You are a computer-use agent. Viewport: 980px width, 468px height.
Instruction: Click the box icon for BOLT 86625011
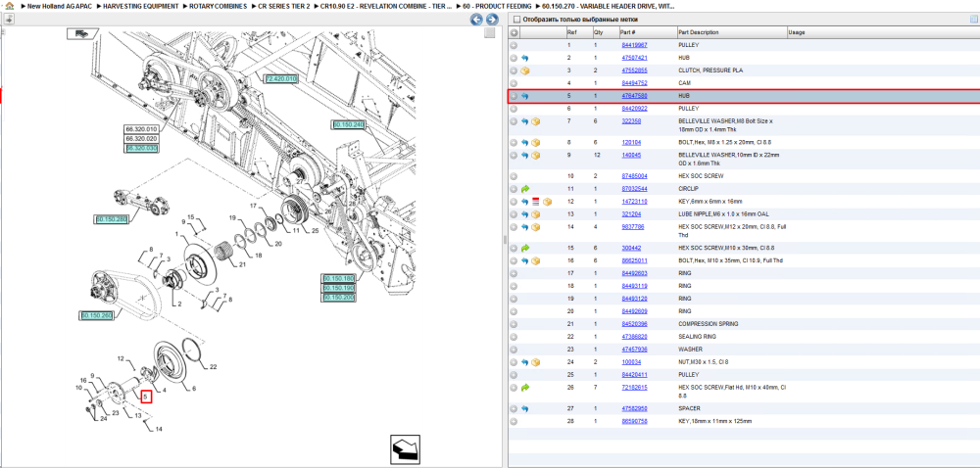tap(536, 260)
